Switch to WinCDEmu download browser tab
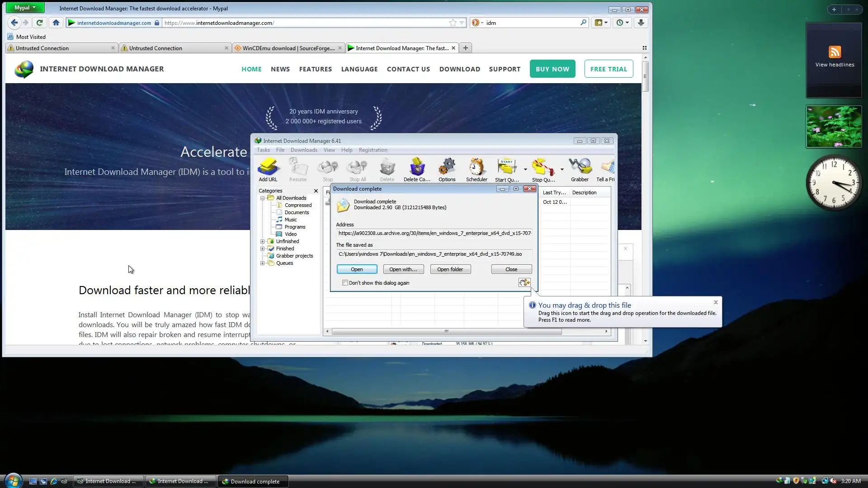Viewport: 868px width, 488px height. coord(288,48)
